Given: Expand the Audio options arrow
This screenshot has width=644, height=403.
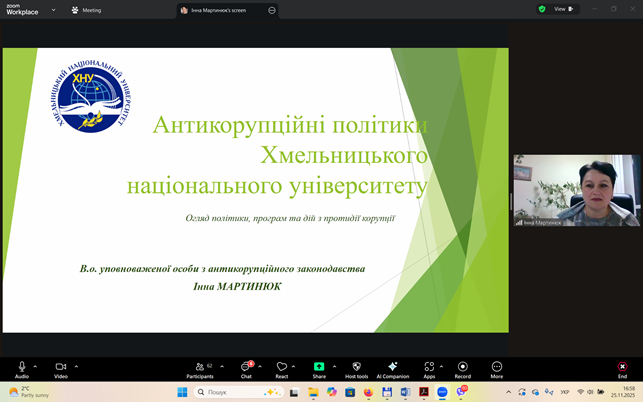Looking at the screenshot, I should [x=36, y=366].
